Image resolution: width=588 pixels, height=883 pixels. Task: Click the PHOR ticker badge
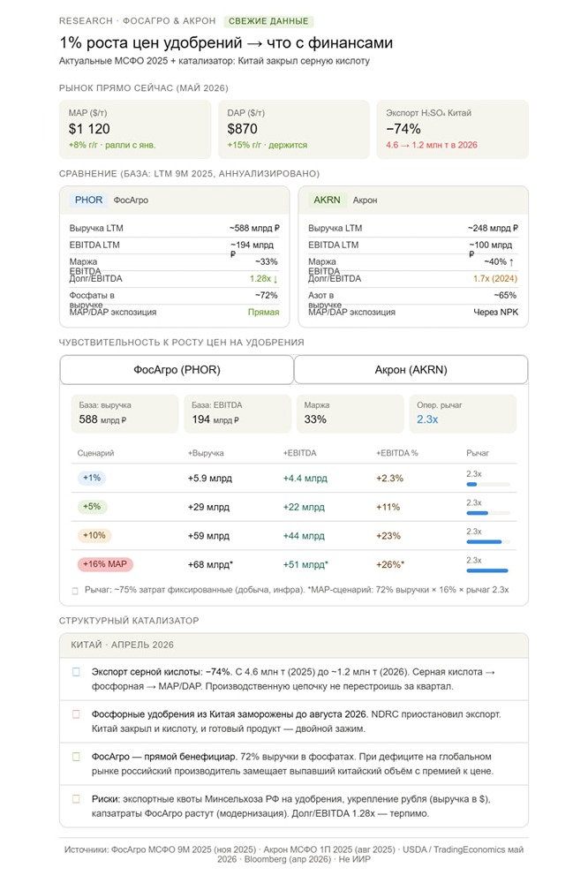coord(88,200)
